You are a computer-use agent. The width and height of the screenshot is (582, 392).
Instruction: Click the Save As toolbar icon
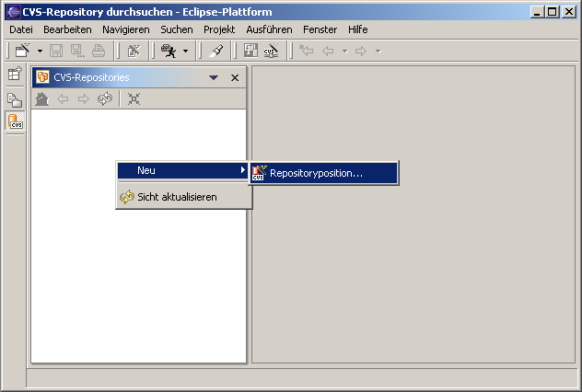(77, 51)
